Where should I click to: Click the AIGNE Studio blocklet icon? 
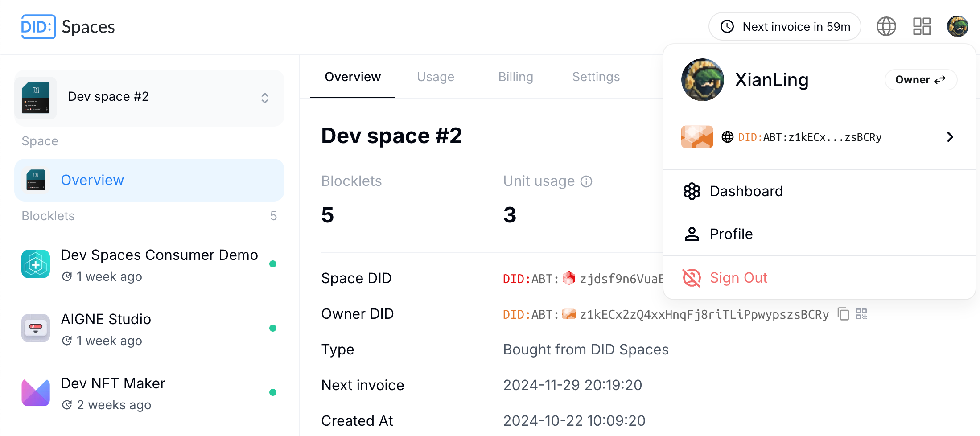[x=36, y=328]
